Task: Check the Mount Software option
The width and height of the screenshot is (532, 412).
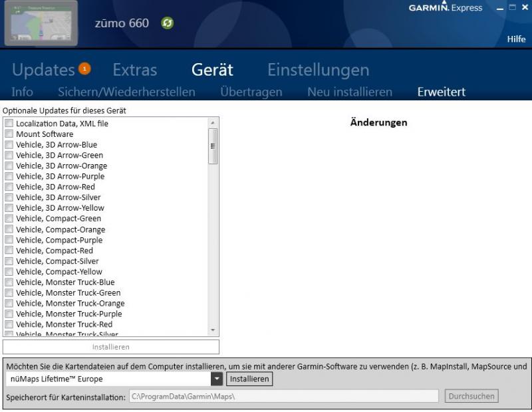Action: [9, 134]
